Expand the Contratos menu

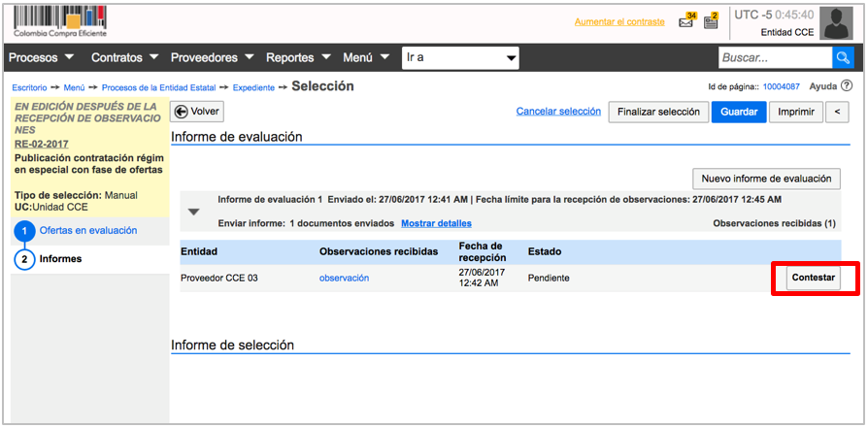(x=124, y=58)
